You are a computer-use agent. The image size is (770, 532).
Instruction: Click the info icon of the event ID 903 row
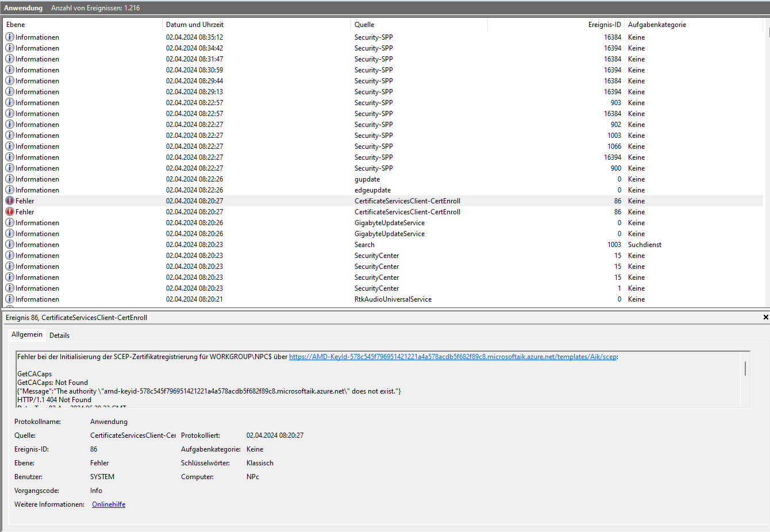pyautogui.click(x=10, y=102)
